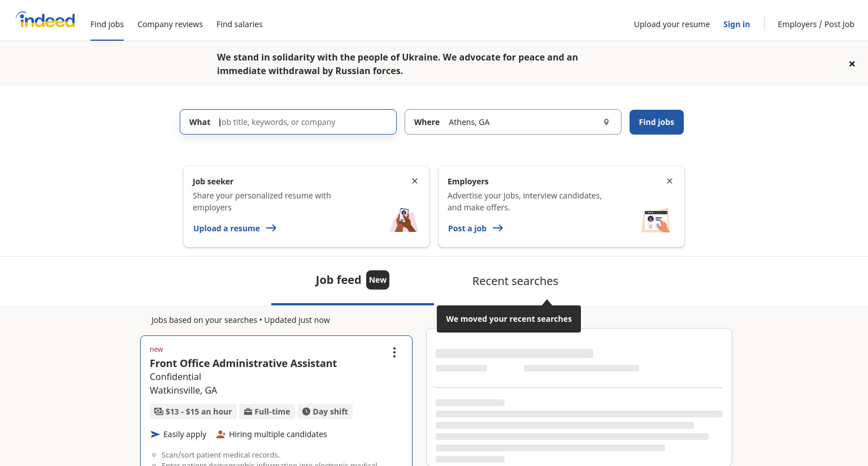Open the Indeed logo homepage

[x=46, y=20]
